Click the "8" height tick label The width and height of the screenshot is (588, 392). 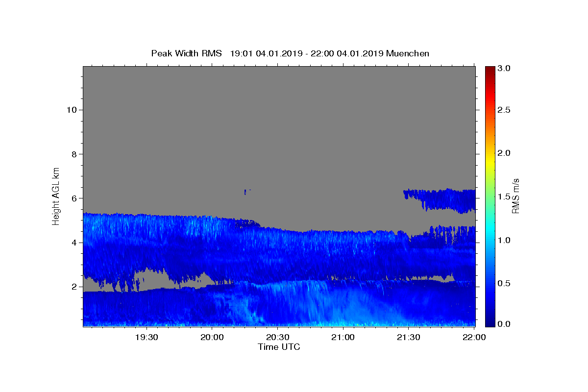pyautogui.click(x=73, y=154)
